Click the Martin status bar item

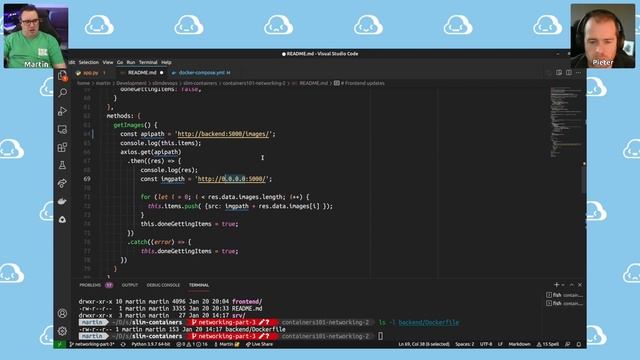227,344
